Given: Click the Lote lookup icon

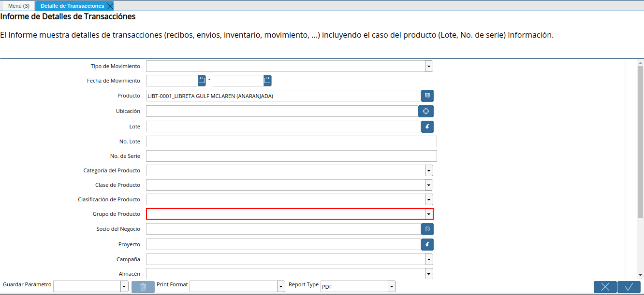Looking at the screenshot, I should (x=427, y=127).
